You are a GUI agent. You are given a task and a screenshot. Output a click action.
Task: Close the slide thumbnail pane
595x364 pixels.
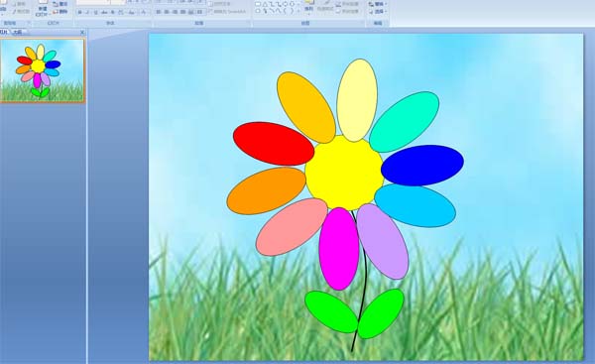pyautogui.click(x=82, y=33)
